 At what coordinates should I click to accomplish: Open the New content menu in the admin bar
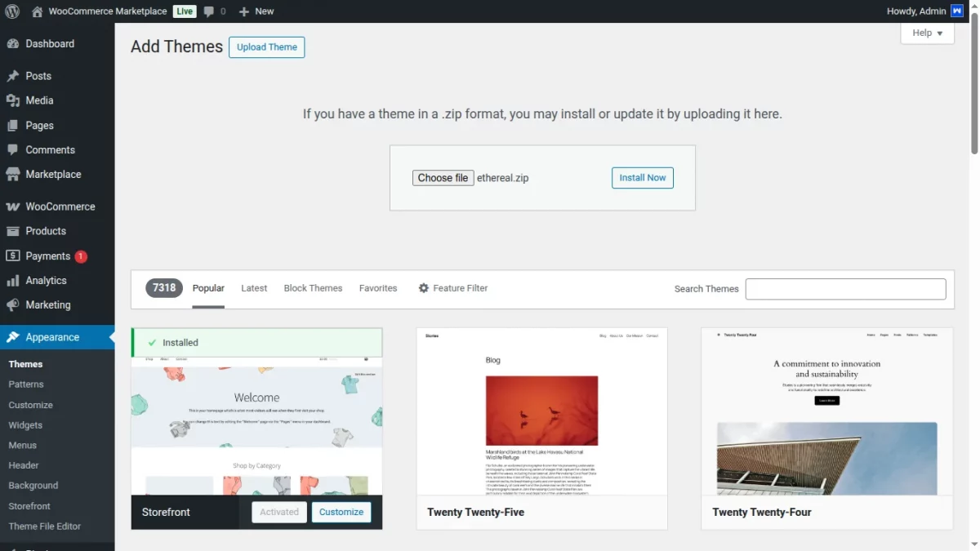coord(256,11)
